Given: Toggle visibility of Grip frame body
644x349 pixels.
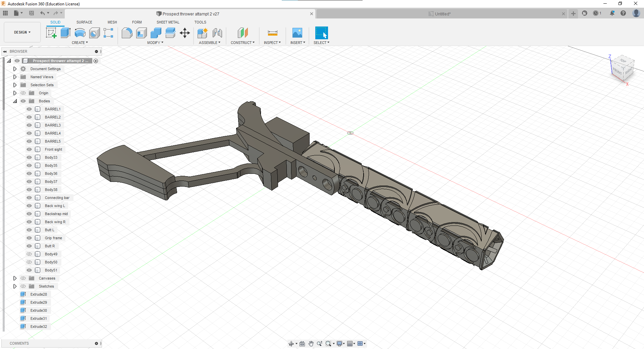Looking at the screenshot, I should 29,238.
